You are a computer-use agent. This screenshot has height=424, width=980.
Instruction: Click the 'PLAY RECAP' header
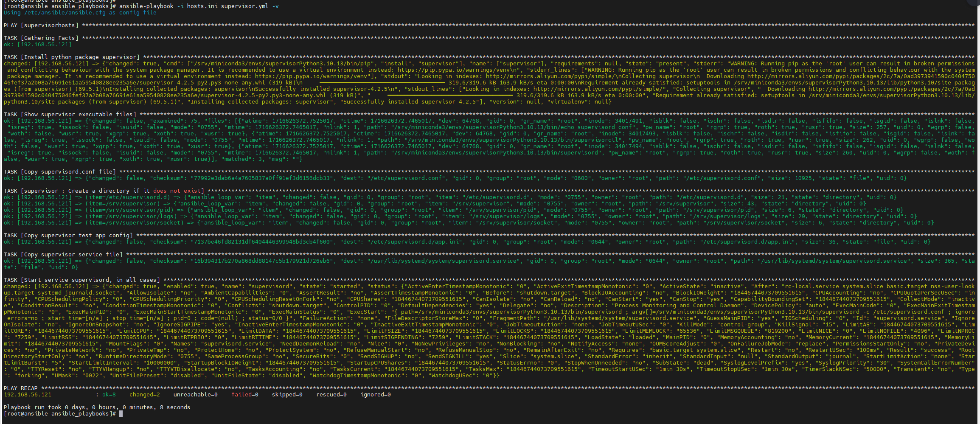(20, 388)
